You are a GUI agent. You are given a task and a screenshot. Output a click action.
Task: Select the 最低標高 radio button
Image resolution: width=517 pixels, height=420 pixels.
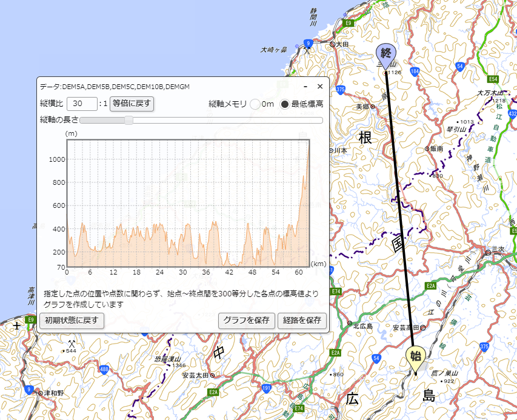(284, 104)
